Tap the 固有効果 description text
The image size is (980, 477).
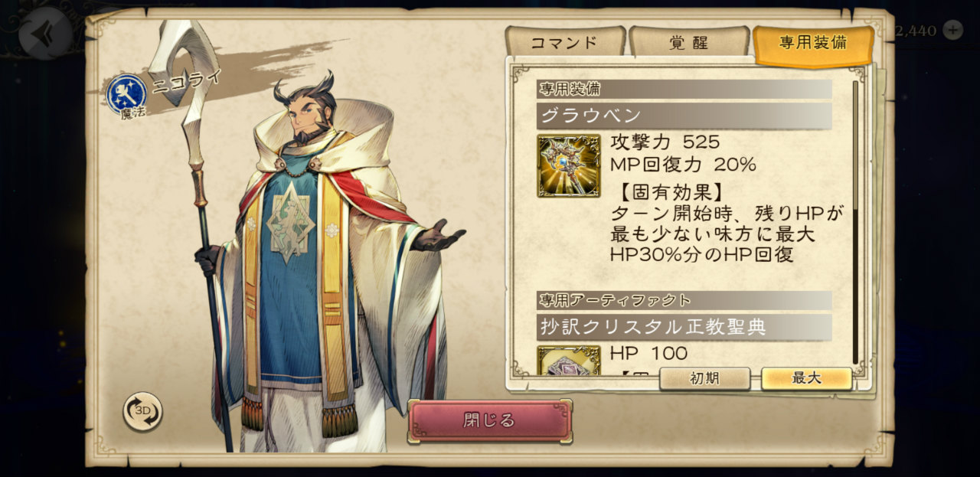coord(727,223)
